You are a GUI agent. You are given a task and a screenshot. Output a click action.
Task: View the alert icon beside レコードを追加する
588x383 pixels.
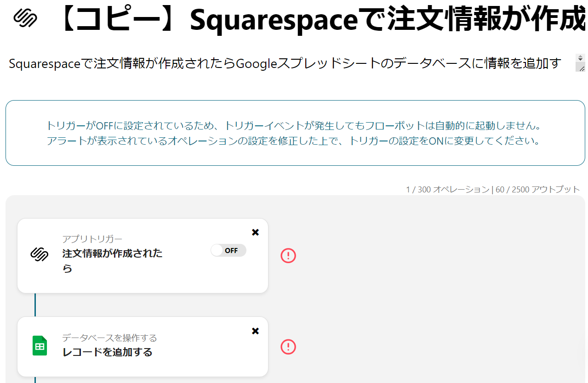click(x=288, y=347)
